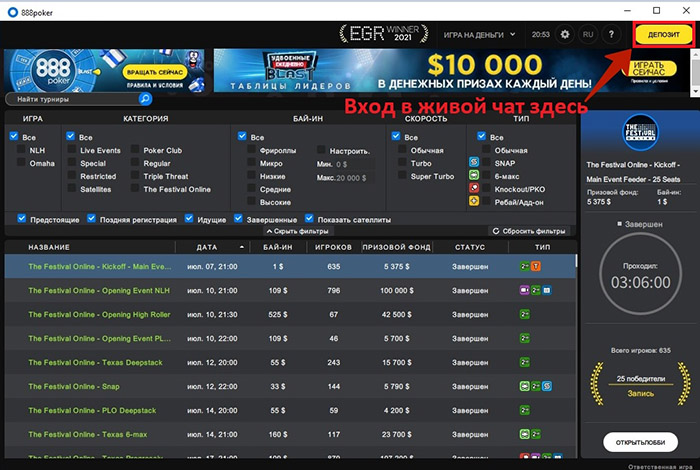The width and height of the screenshot is (700, 470).
Task: Click the ДЕПОЗИТ button
Action: click(x=664, y=34)
